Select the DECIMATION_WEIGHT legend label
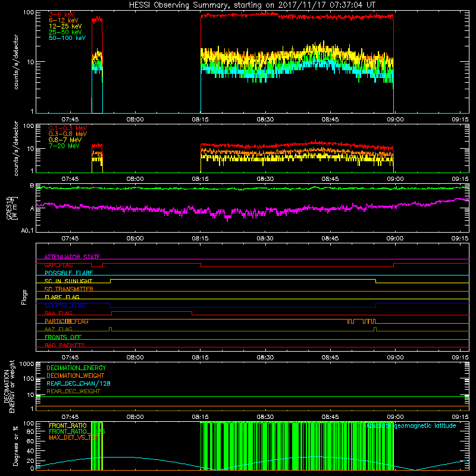Screen dimensions: 476x476 coord(76,376)
